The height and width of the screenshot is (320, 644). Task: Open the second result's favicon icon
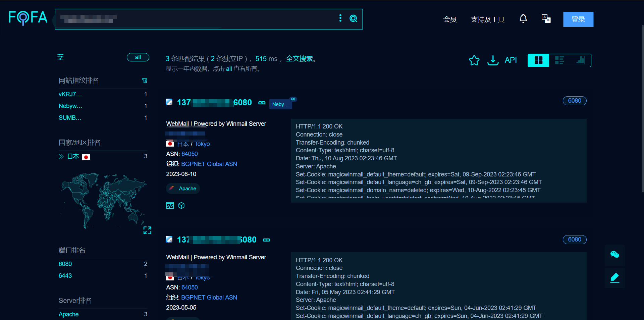[169, 239]
